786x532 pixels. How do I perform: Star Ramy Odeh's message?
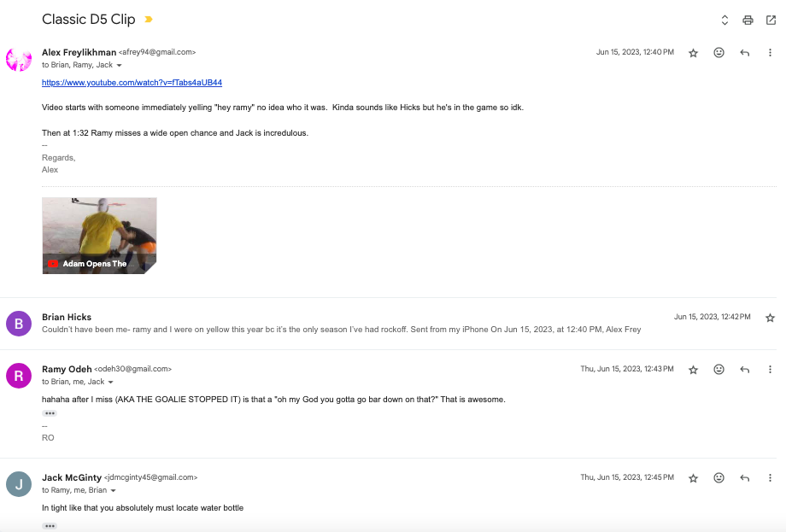(693, 370)
